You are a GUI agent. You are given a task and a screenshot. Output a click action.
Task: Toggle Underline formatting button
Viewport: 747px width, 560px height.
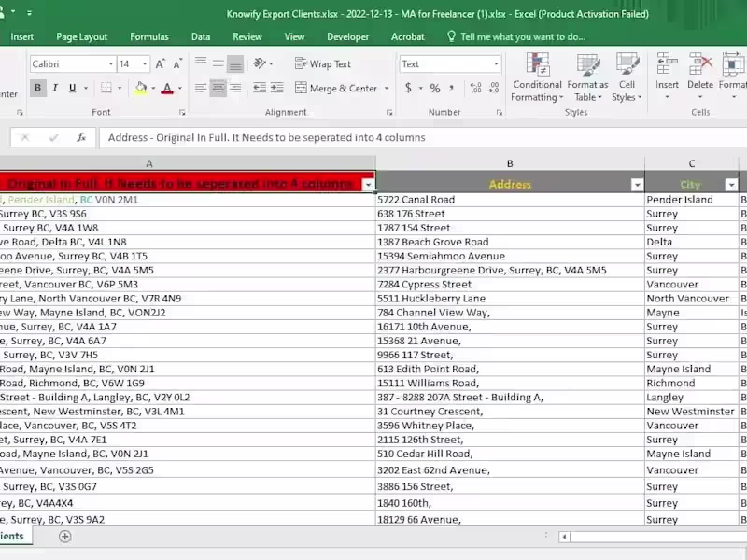(x=73, y=88)
